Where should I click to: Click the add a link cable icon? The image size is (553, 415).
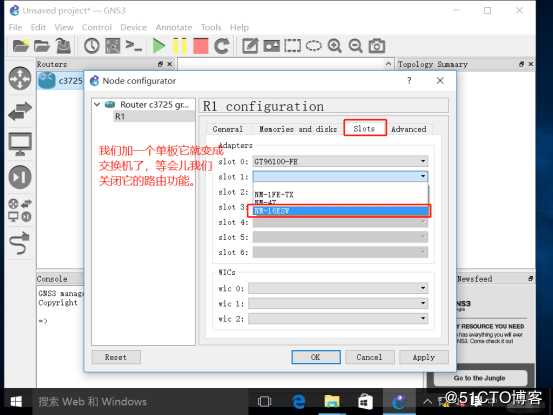coord(20,243)
